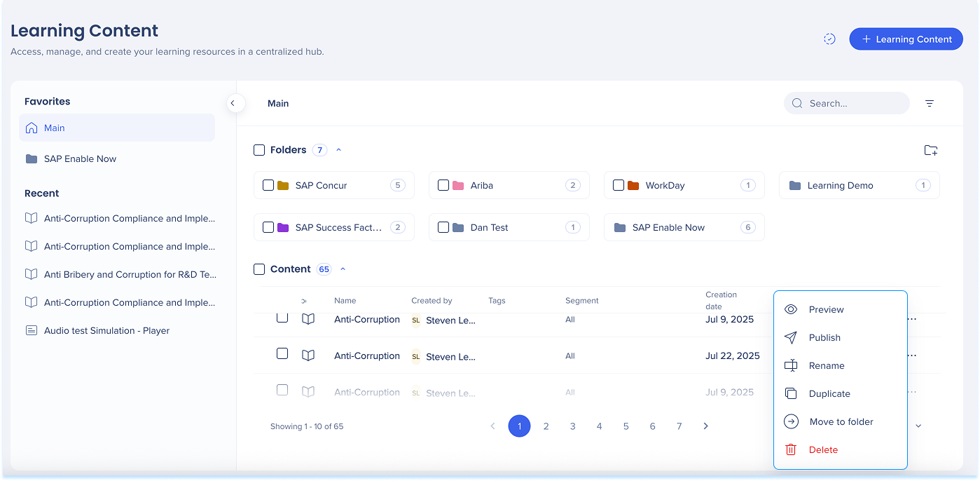
Task: Select Move to folder menu option
Action: point(841,422)
